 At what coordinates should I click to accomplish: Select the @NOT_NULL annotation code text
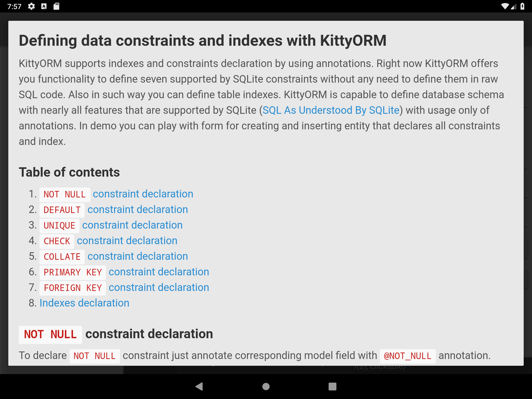click(408, 356)
